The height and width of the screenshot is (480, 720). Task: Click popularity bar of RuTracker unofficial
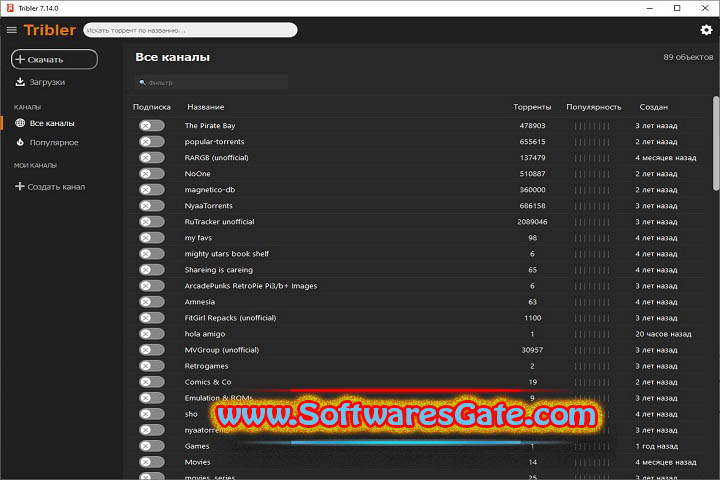(x=592, y=222)
